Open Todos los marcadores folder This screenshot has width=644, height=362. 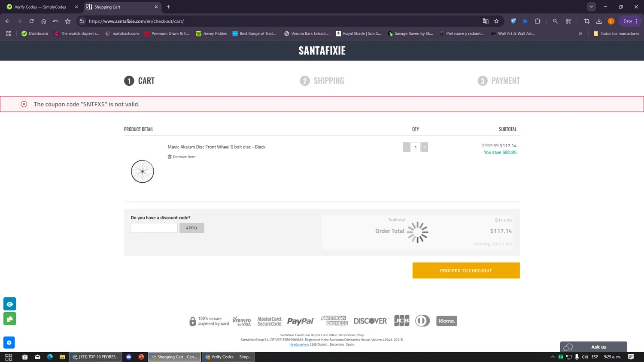pos(616,33)
